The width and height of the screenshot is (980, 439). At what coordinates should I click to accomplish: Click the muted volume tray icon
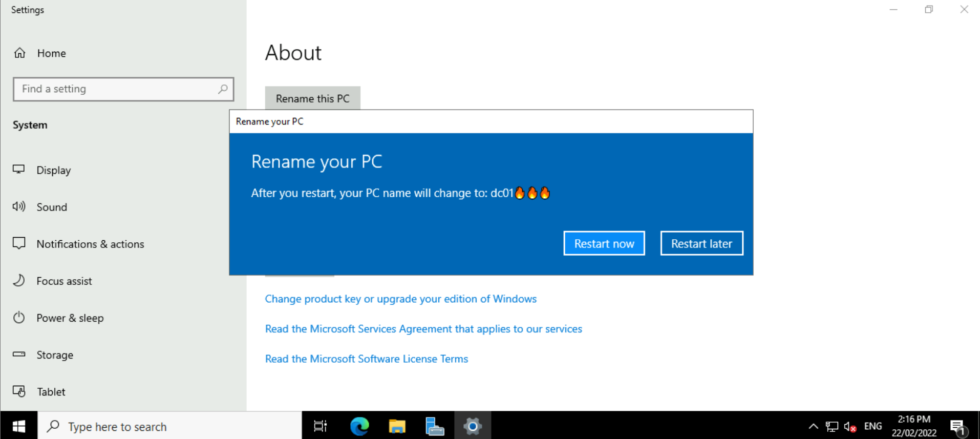click(850, 426)
